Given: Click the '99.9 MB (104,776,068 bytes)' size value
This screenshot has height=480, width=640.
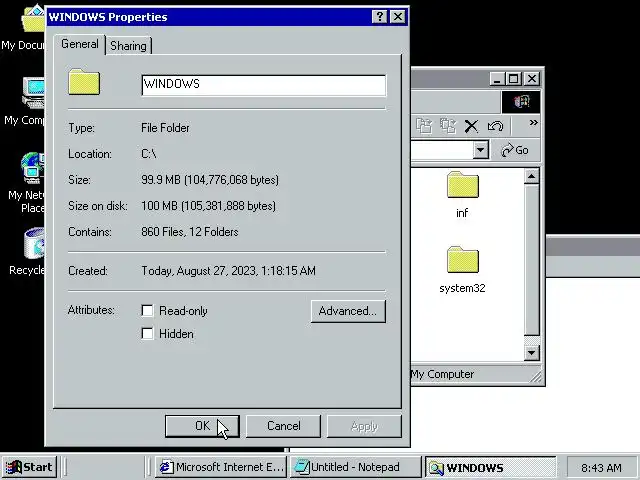Looking at the screenshot, I should coord(210,180).
